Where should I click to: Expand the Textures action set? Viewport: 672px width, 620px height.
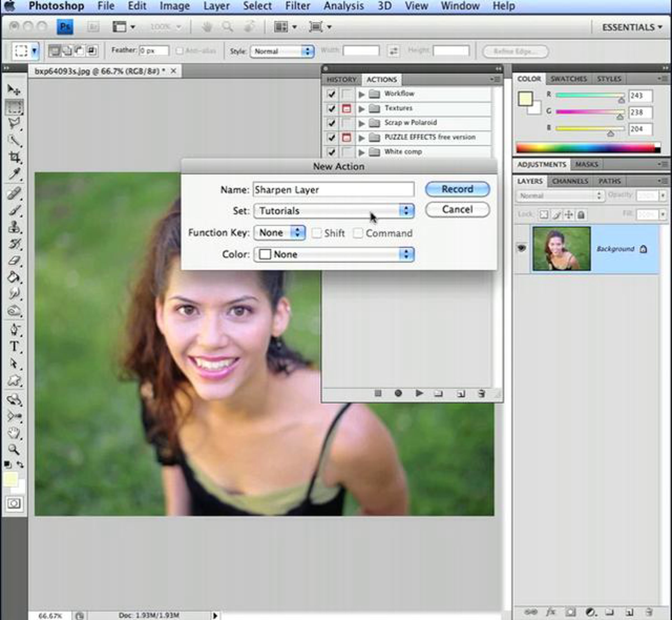tap(361, 108)
